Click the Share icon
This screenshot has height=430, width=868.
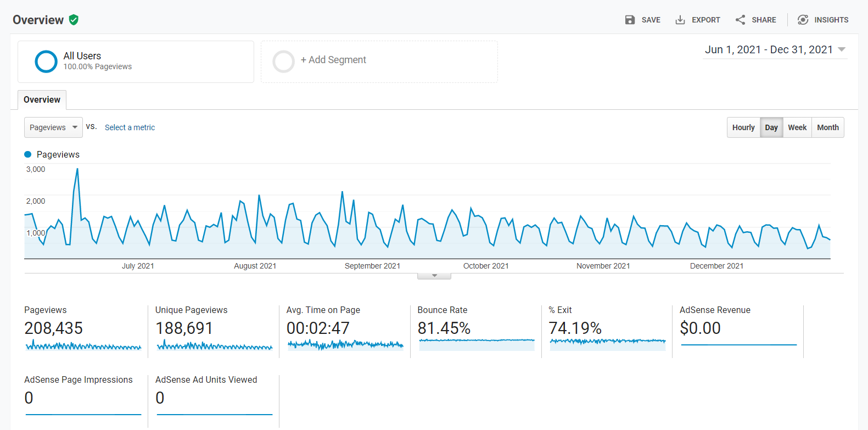click(740, 20)
